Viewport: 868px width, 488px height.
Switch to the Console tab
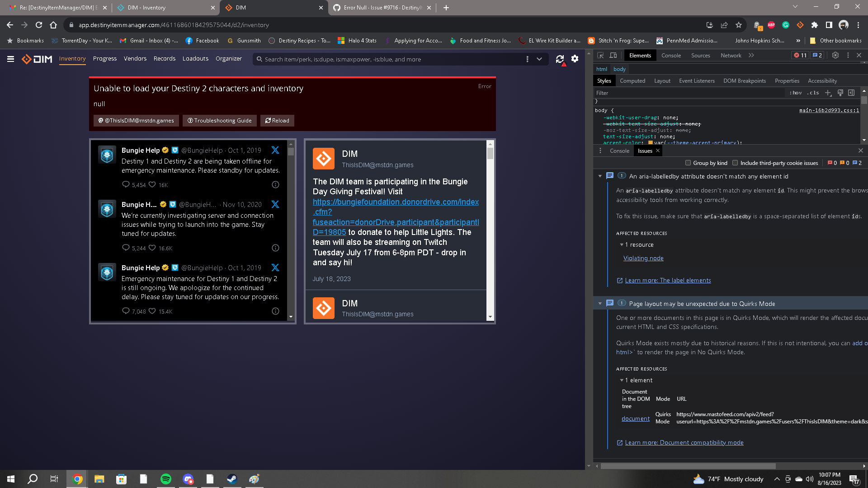pyautogui.click(x=671, y=55)
